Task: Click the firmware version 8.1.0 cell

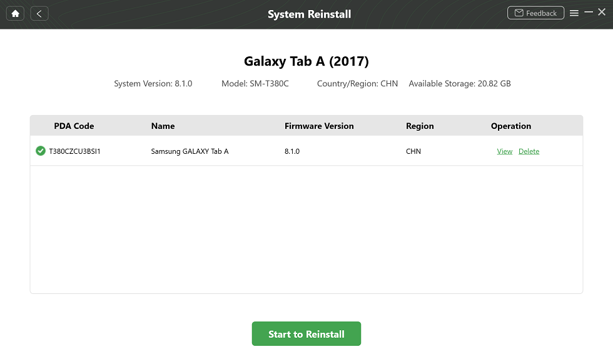Action: click(x=291, y=151)
